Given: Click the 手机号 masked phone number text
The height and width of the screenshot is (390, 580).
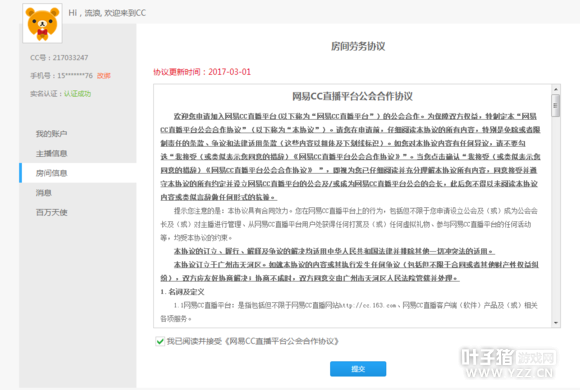Looking at the screenshot, I should (x=61, y=75).
